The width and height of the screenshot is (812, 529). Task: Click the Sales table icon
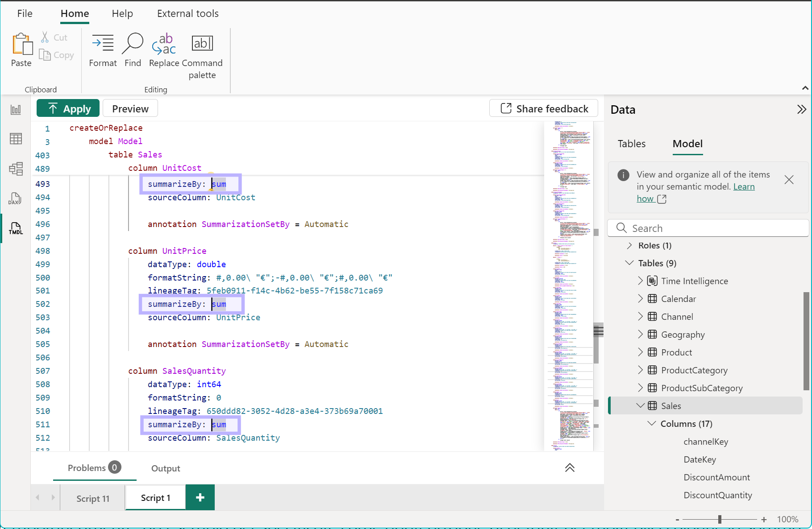(652, 406)
